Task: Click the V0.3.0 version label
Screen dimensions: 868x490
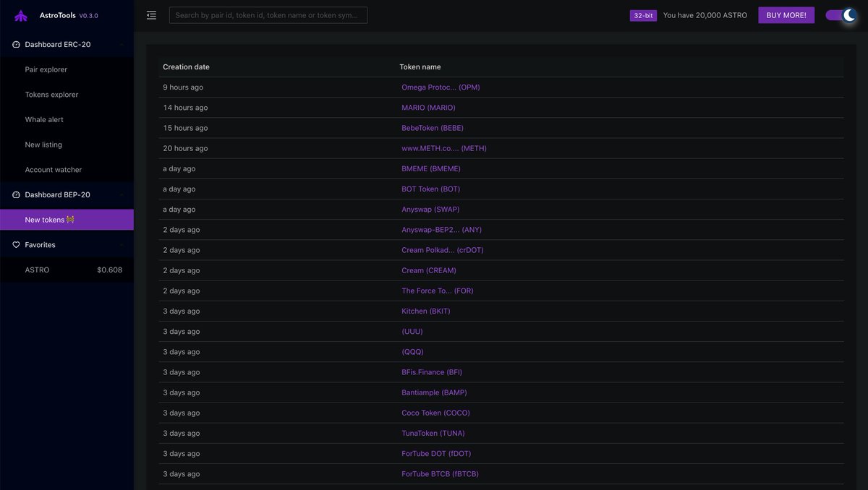Action: coord(88,16)
